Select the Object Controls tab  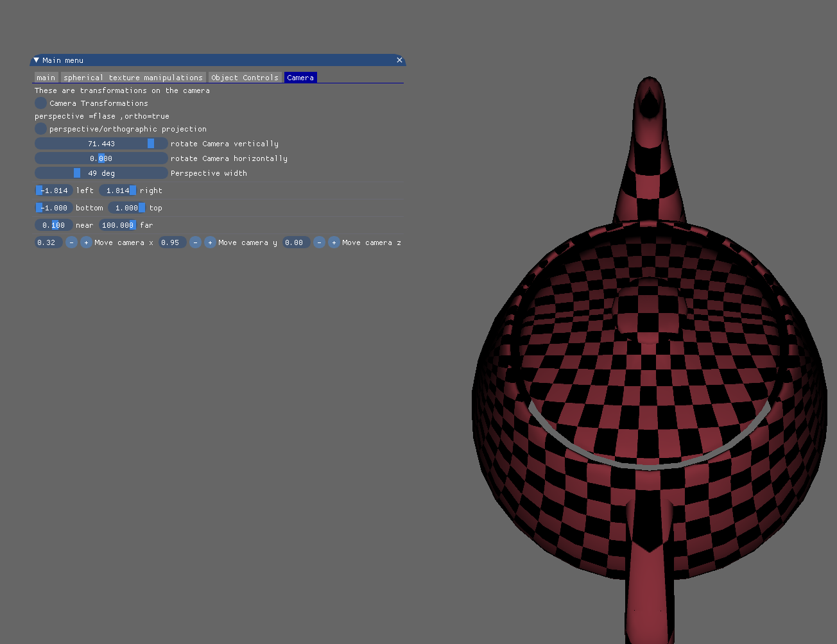point(245,77)
